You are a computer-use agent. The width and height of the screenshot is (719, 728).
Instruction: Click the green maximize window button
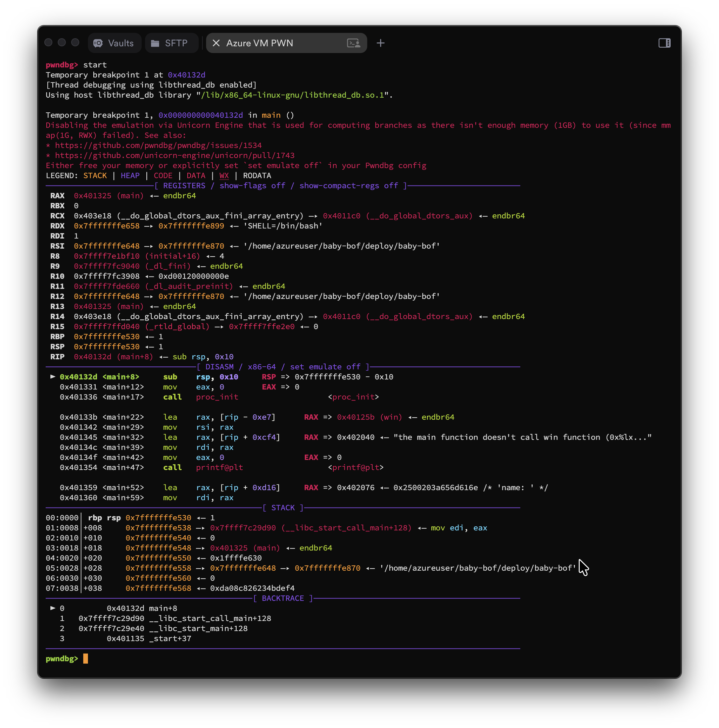pos(76,42)
